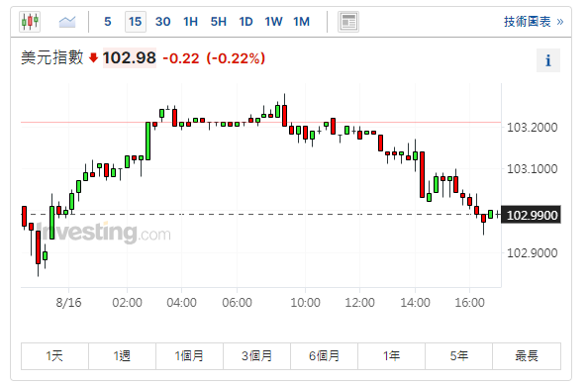The width and height of the screenshot is (588, 385).
Task: Click the 10:00 time axis label
Action: (x=305, y=303)
